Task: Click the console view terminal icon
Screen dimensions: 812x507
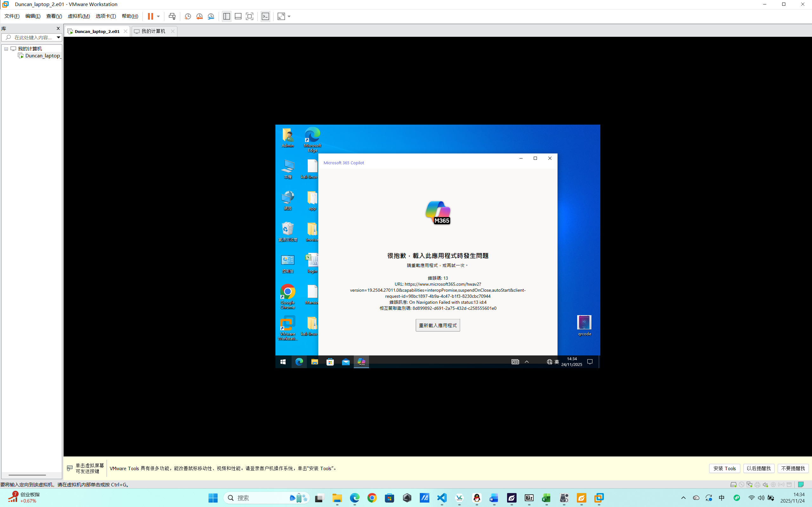Action: pos(265,16)
